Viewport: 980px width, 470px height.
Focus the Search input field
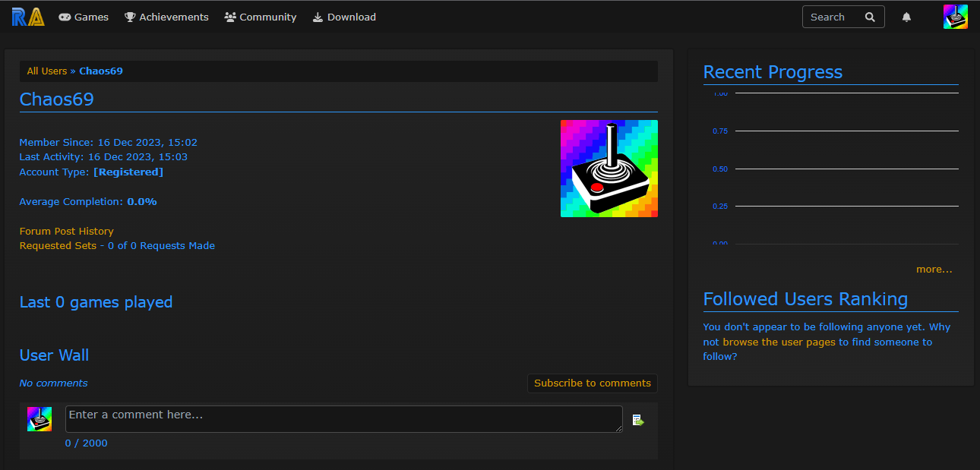(833, 17)
